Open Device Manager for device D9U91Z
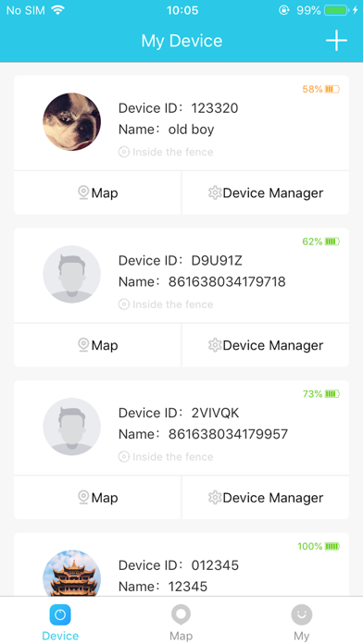Image resolution: width=363 pixels, height=644 pixels. click(x=266, y=345)
